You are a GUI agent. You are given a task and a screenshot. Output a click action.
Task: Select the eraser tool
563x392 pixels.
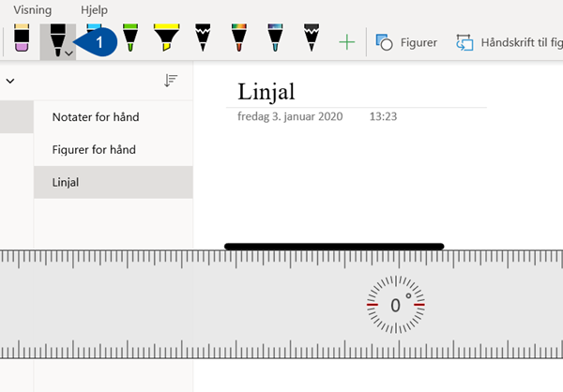[x=22, y=38]
